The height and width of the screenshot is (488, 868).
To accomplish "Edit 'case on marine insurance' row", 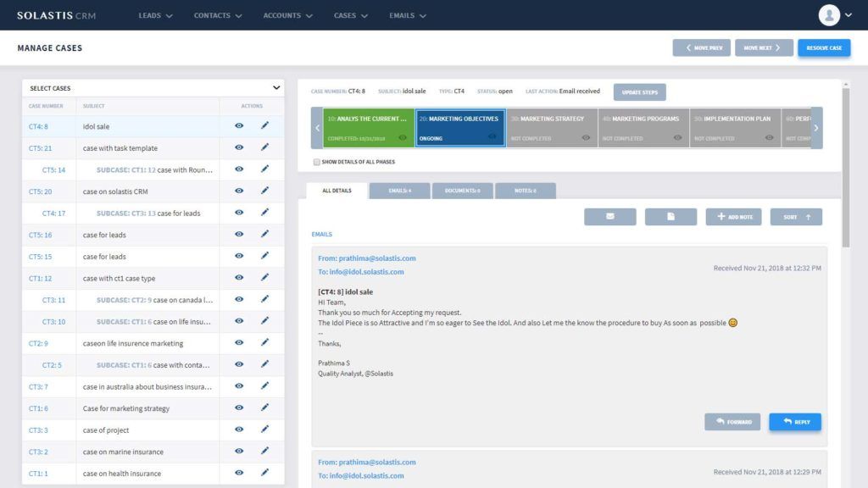I will (x=264, y=451).
